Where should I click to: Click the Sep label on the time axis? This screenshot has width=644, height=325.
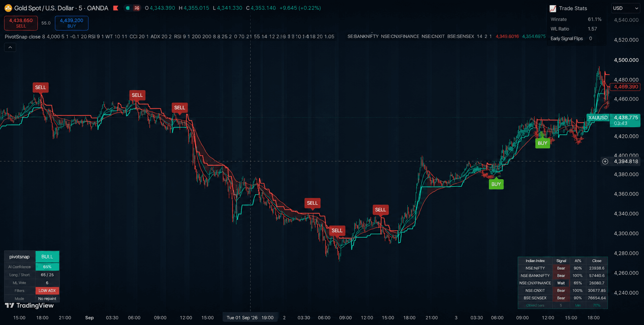(89, 318)
